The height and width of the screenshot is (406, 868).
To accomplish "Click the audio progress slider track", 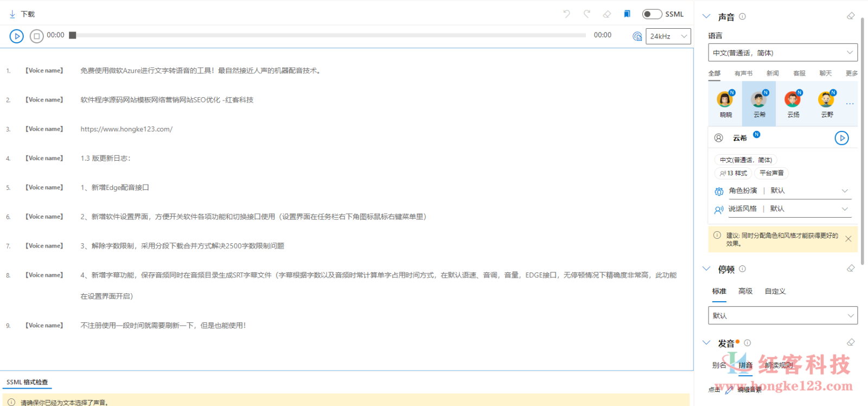I will point(331,35).
